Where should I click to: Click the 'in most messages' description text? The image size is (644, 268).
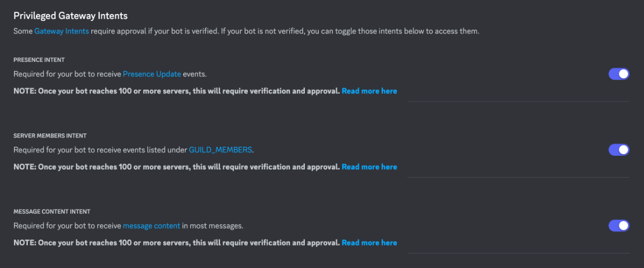click(x=213, y=226)
